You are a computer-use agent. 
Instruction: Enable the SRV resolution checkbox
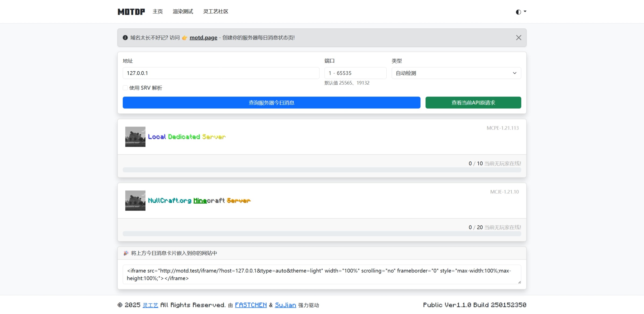click(x=125, y=88)
